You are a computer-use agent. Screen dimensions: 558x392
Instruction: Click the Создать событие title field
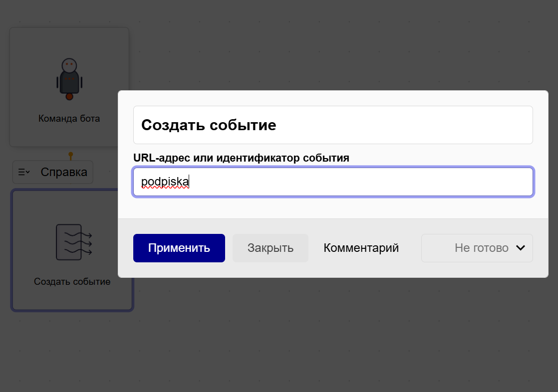(x=333, y=125)
